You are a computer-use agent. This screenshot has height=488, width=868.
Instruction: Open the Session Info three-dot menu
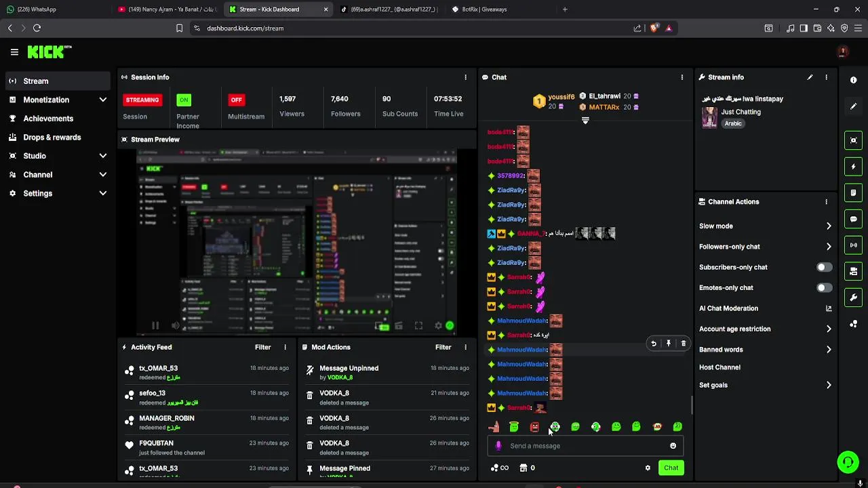465,77
